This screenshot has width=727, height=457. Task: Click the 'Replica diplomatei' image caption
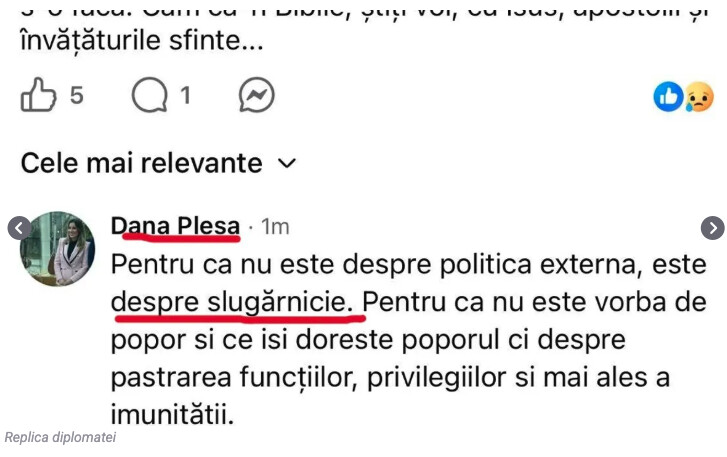pyautogui.click(x=60, y=437)
